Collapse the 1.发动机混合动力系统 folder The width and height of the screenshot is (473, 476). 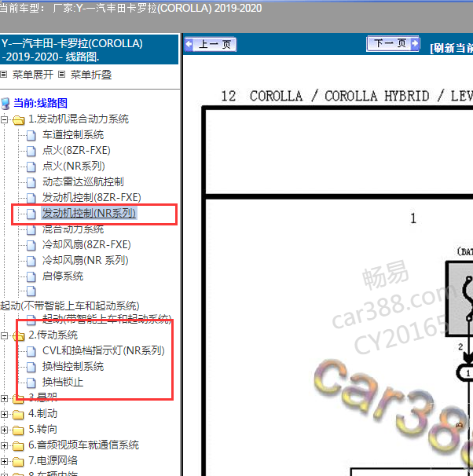[4, 119]
